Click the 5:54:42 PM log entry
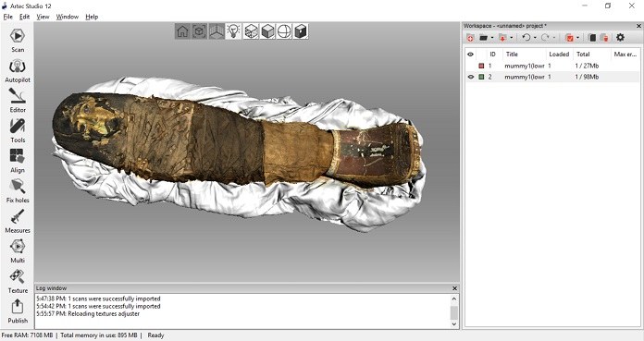Image resolution: width=644 pixels, height=341 pixels. [x=98, y=306]
